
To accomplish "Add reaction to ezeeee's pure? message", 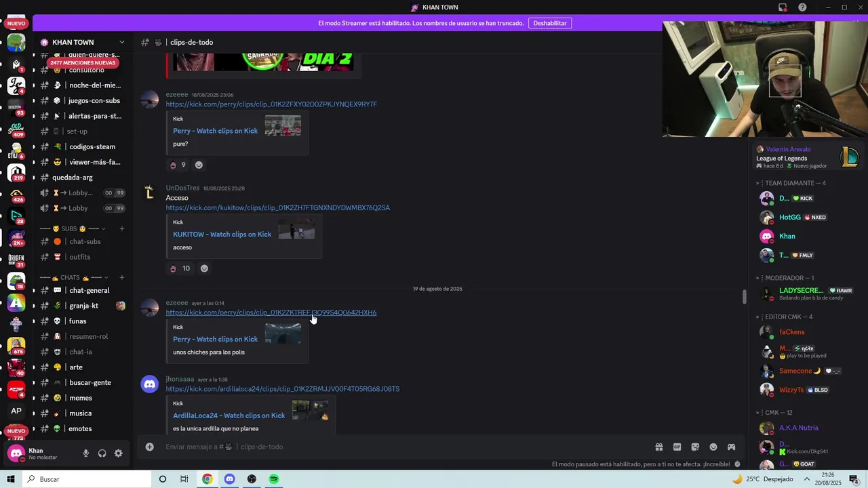I will click(199, 165).
